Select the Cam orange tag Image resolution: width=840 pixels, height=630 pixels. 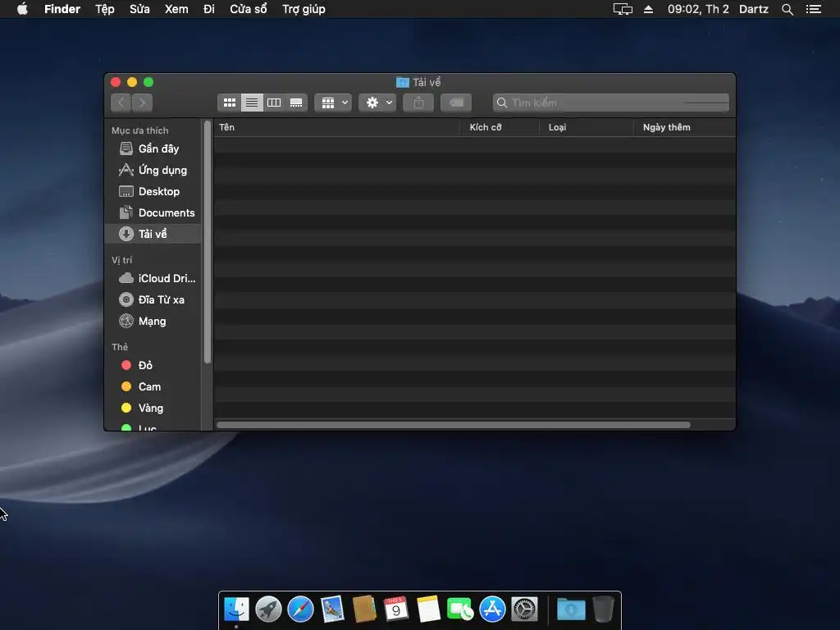153,386
